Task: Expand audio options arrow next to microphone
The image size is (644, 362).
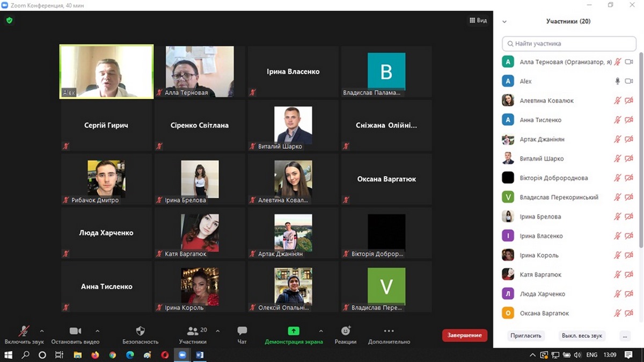Action: pyautogui.click(x=42, y=331)
